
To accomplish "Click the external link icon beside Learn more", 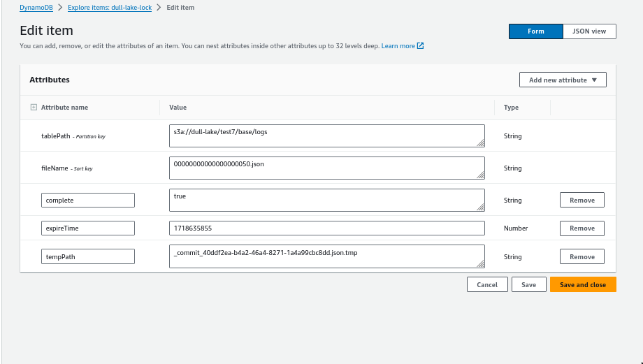I will coord(420,46).
